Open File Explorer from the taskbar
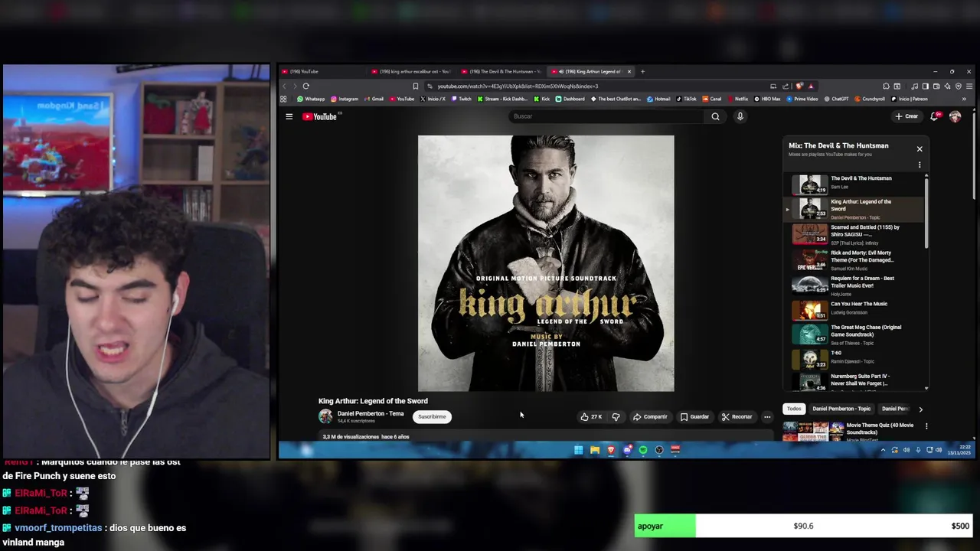 coord(595,450)
